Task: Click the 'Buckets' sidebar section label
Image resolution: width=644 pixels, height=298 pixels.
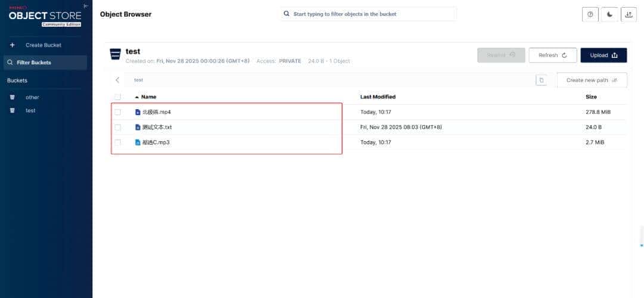Action: pos(17,80)
